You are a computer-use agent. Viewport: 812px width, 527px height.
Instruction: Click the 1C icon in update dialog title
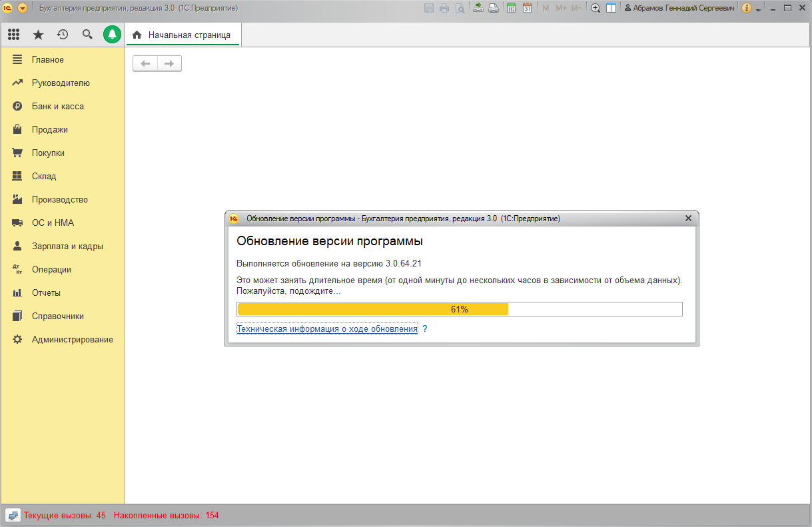(234, 219)
